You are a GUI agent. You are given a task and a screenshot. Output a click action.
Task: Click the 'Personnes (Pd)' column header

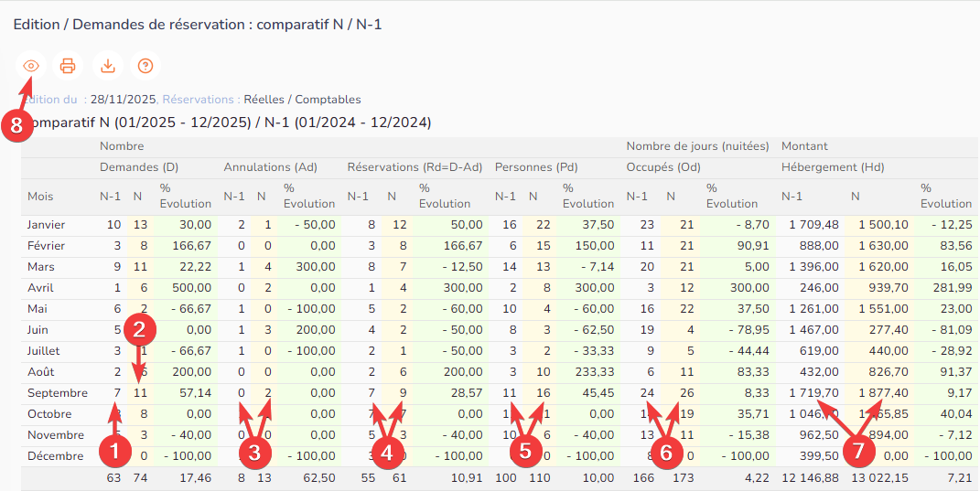(536, 167)
